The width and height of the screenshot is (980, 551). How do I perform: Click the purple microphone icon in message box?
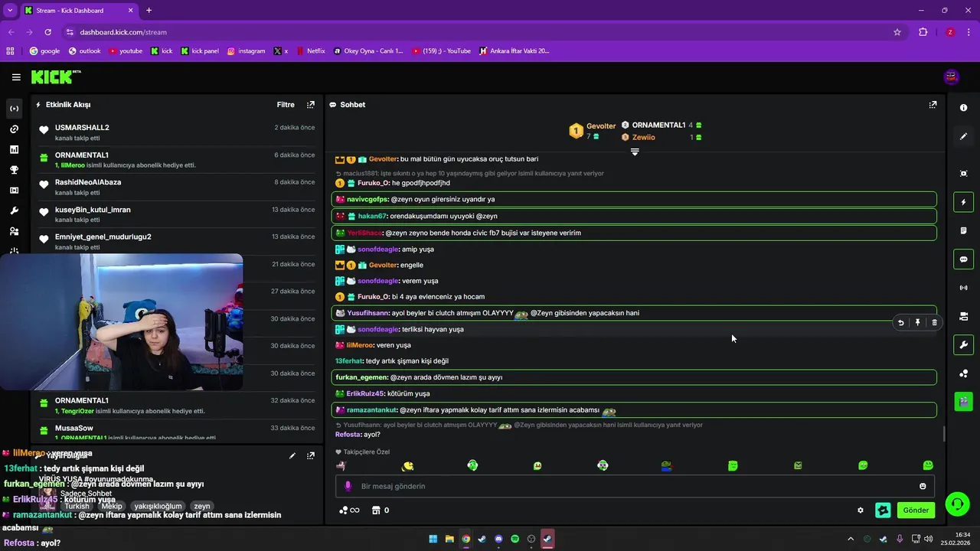pyautogui.click(x=348, y=486)
